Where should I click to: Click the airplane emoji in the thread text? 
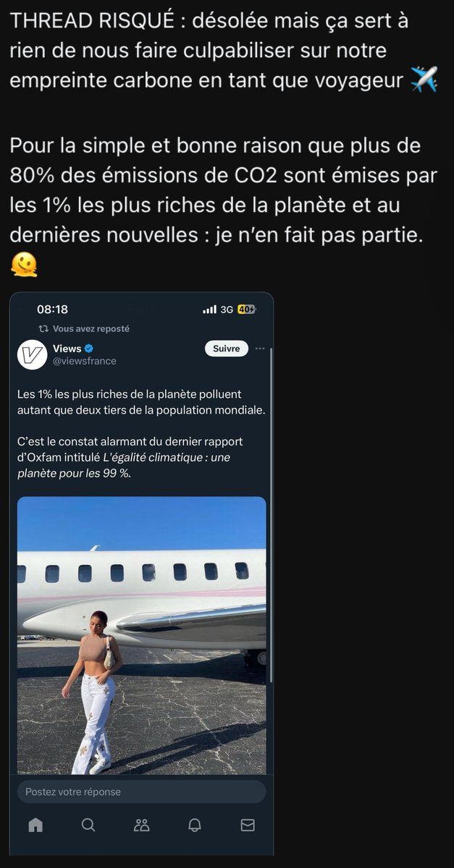[x=424, y=80]
